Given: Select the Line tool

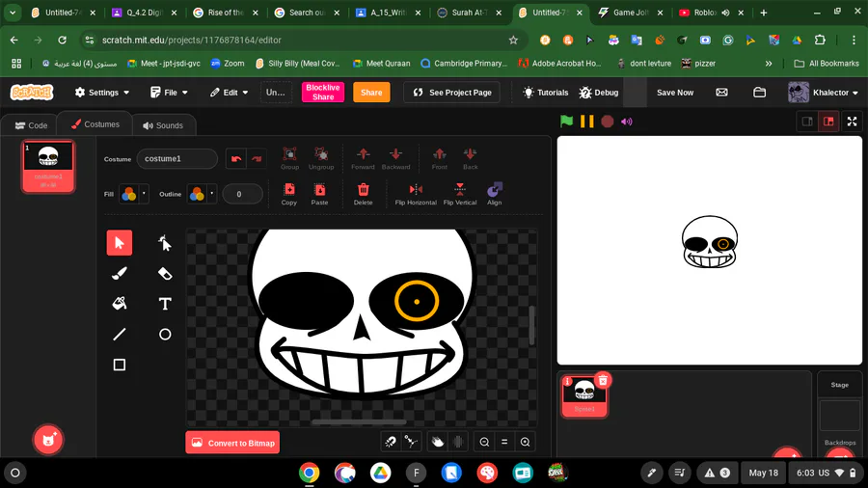Looking at the screenshot, I should (x=119, y=335).
